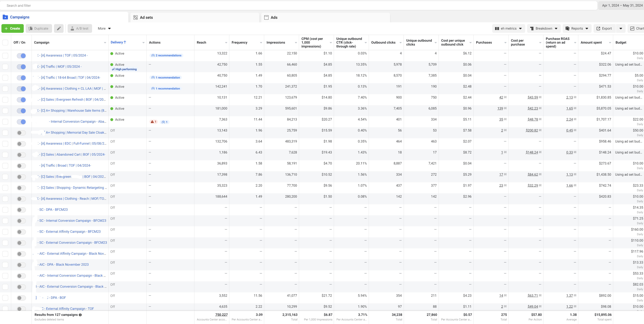
Task: Click the Export button
Action: click(604, 29)
